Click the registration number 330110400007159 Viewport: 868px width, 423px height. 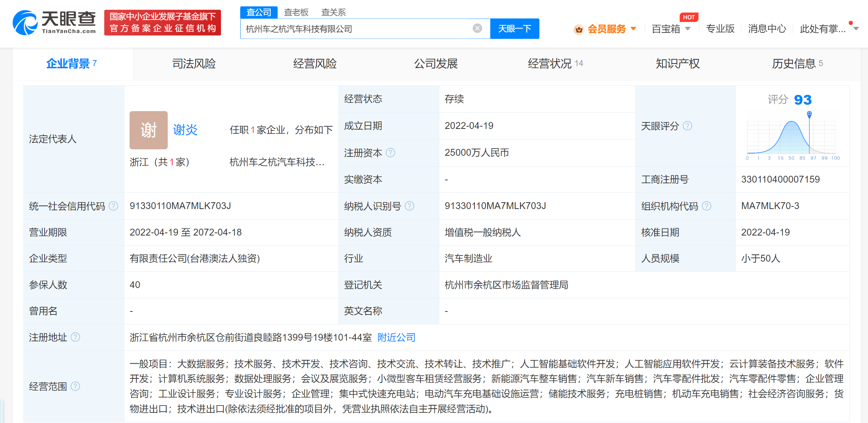point(780,179)
